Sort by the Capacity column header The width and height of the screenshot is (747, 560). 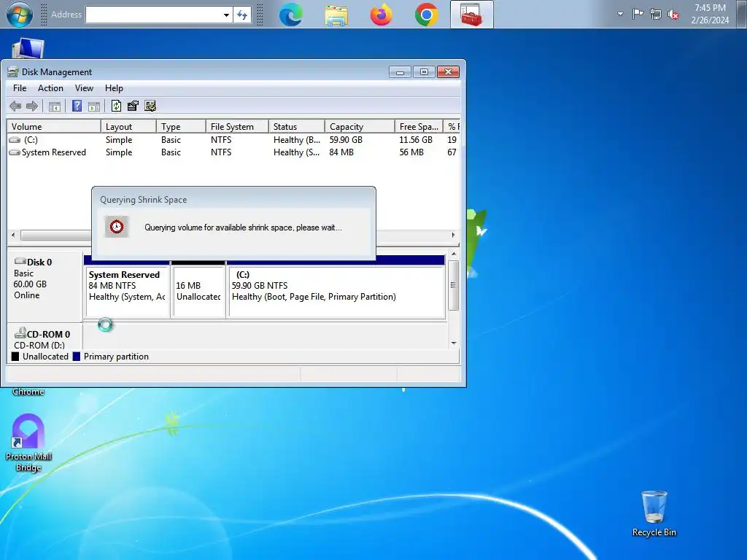click(x=360, y=127)
